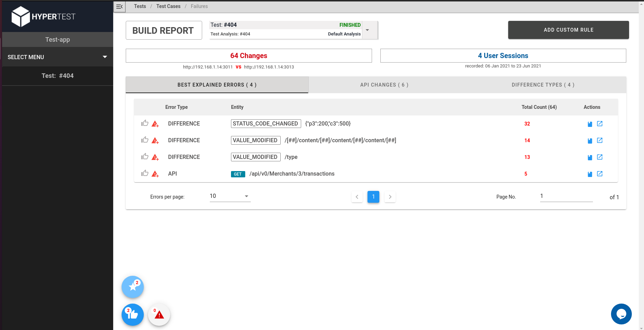Click the 64 Changes panel
The height and width of the screenshot is (330, 644).
tap(249, 56)
